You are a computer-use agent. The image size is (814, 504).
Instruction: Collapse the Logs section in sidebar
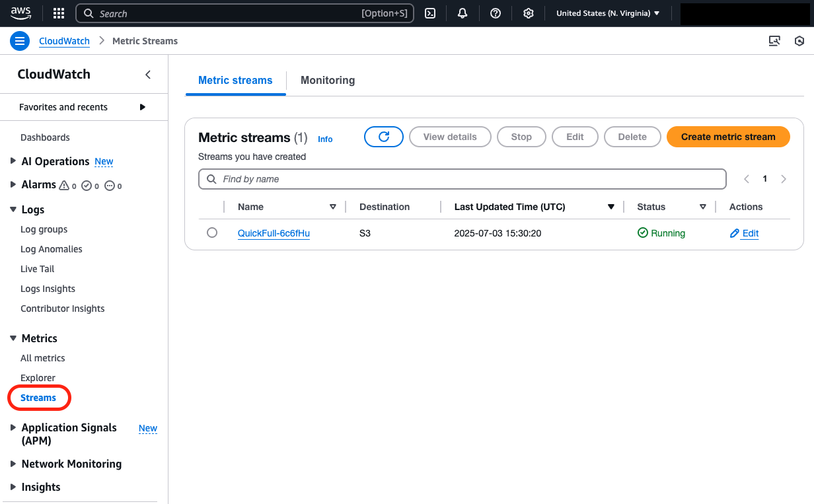[x=13, y=209]
